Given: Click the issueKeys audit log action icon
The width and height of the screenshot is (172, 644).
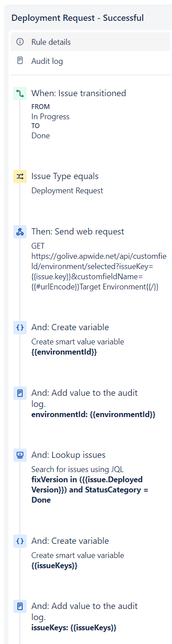Looking at the screenshot, I should 20,606.
